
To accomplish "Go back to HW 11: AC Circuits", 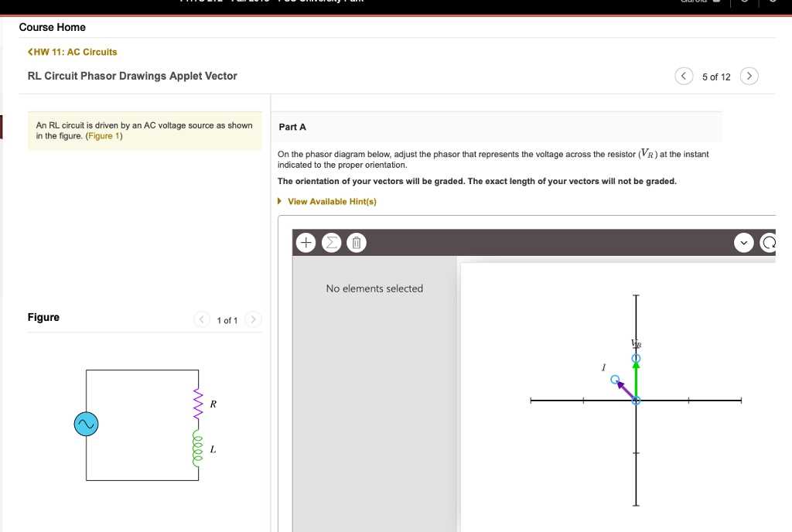I will pyautogui.click(x=72, y=52).
